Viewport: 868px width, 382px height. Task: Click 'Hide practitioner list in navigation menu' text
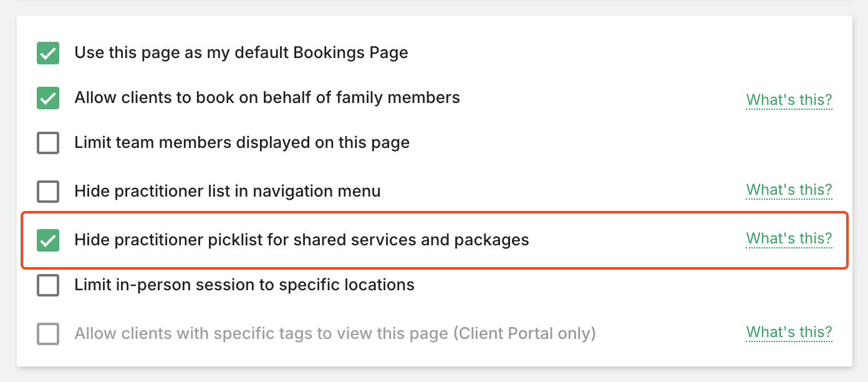point(227,190)
